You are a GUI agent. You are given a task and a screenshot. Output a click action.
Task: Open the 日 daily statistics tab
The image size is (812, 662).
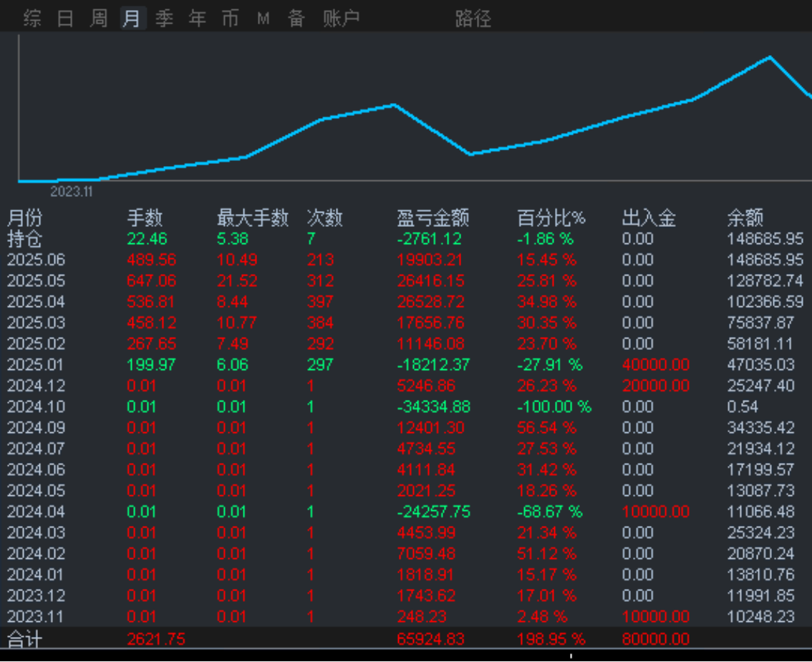pos(65,19)
